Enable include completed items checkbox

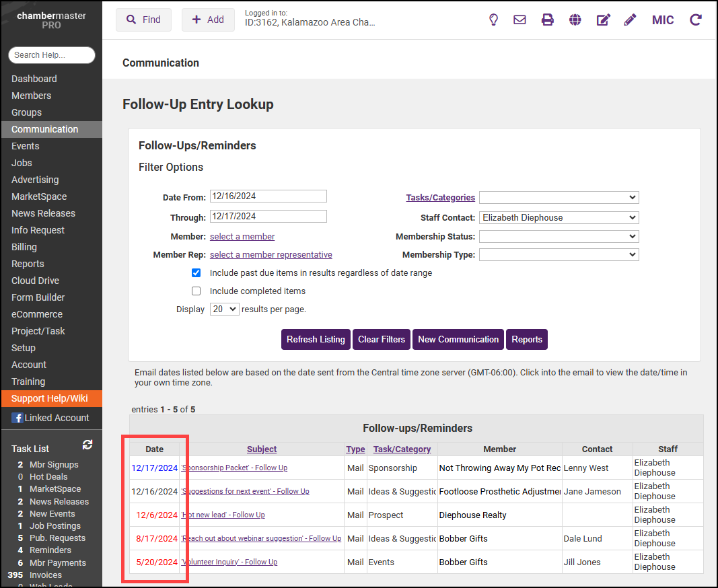point(196,291)
